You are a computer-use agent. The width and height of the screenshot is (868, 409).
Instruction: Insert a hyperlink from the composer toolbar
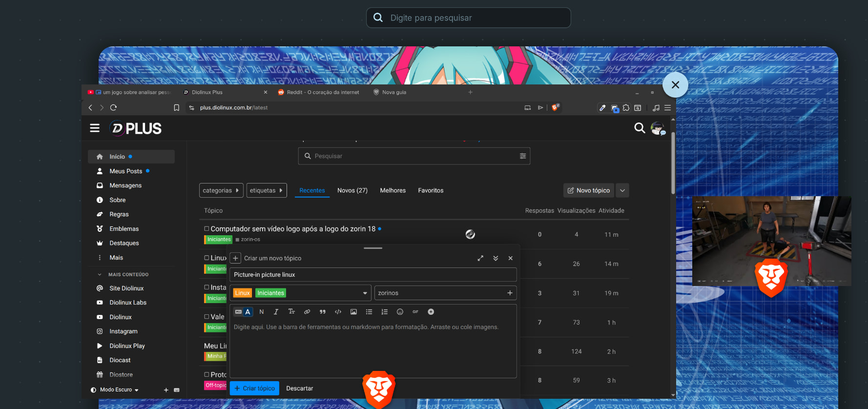(x=307, y=312)
